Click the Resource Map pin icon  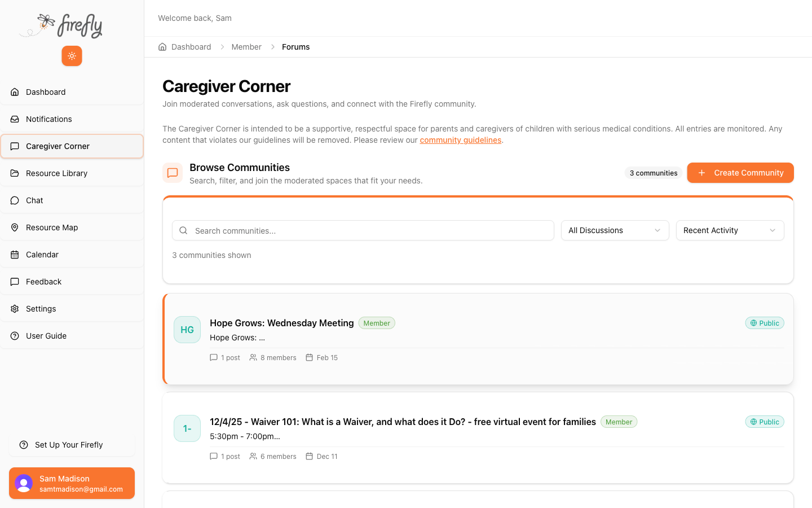pos(15,227)
